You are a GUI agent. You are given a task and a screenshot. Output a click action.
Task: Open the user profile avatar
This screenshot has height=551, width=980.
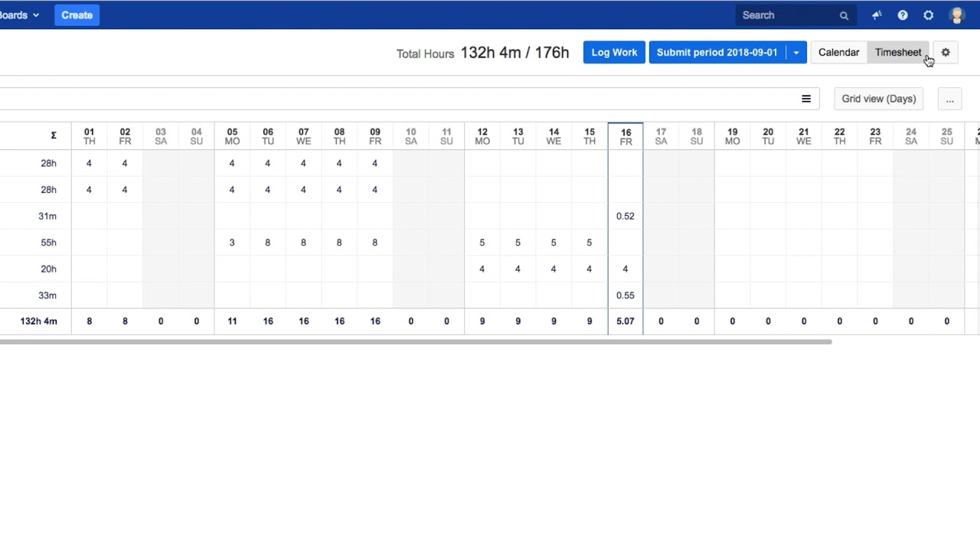point(956,15)
